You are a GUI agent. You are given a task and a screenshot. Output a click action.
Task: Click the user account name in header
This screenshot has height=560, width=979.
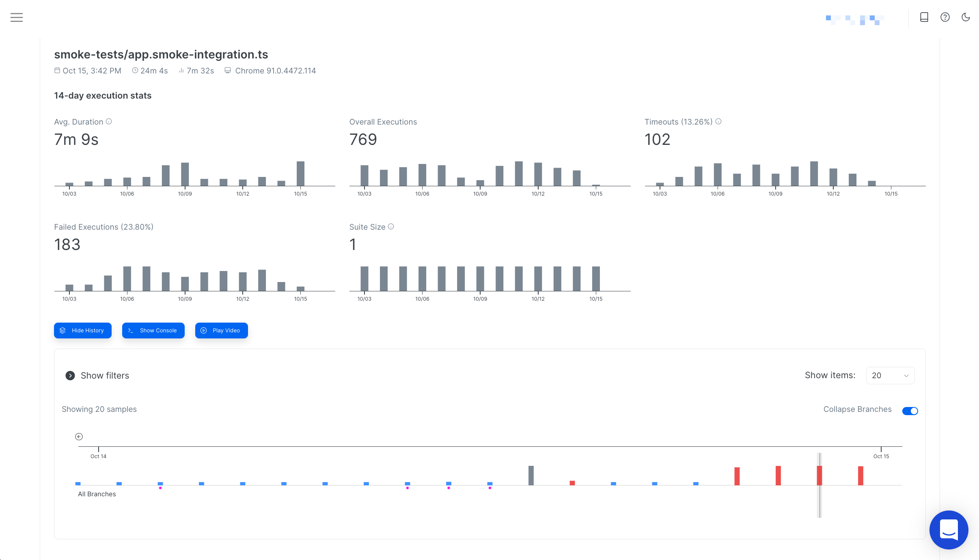point(855,19)
